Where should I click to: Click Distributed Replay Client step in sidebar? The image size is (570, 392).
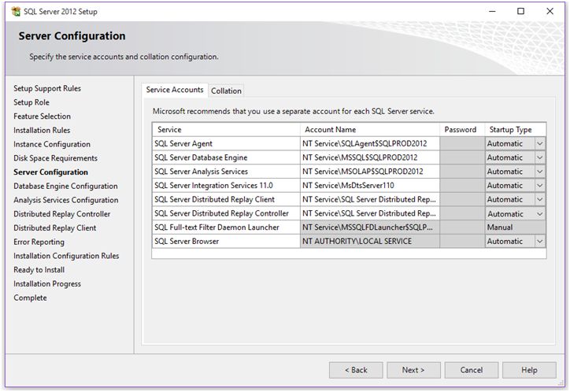coord(55,227)
